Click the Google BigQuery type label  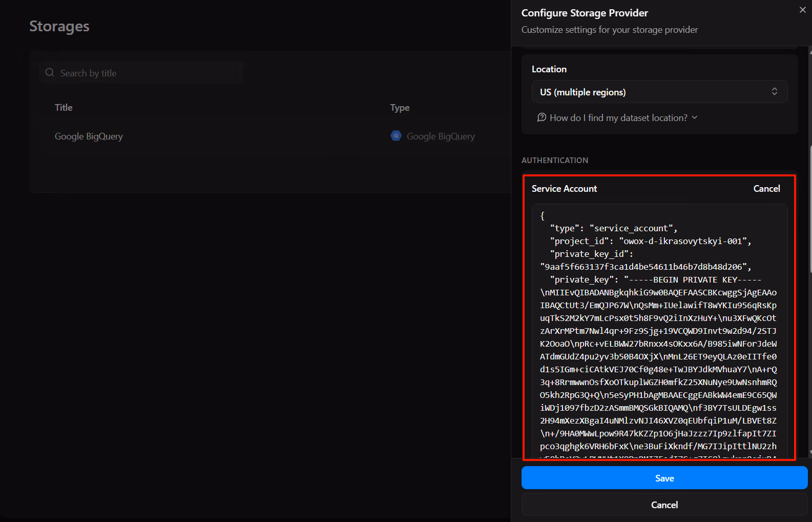(441, 136)
